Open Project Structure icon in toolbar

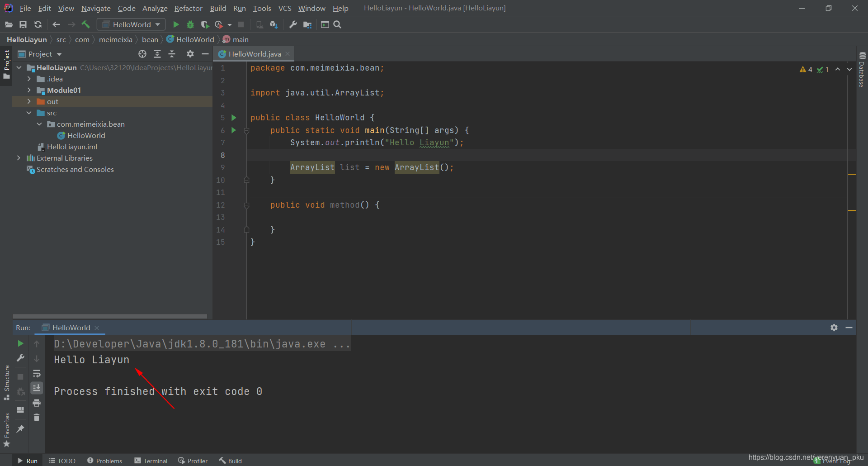point(307,24)
